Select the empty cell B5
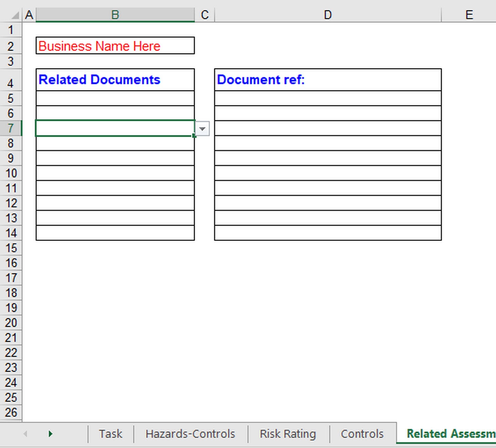 pyautogui.click(x=114, y=99)
